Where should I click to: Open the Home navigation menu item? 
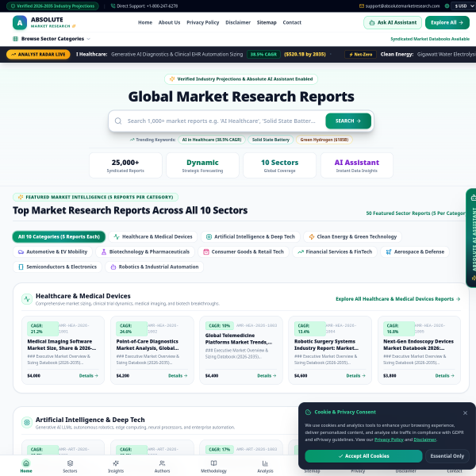[145, 22]
